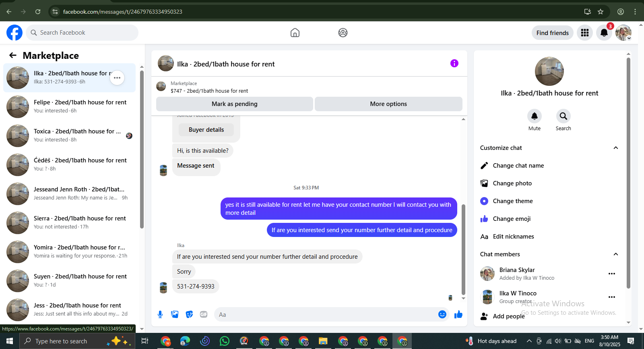This screenshot has height=349, width=644.
Task: Choose a GIF icon
Action: pos(204,314)
